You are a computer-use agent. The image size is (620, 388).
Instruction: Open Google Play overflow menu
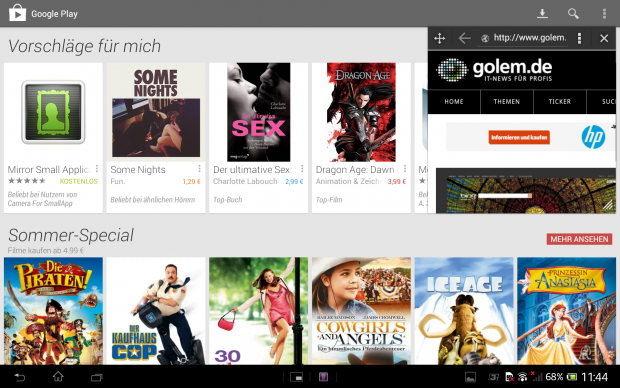tap(604, 13)
